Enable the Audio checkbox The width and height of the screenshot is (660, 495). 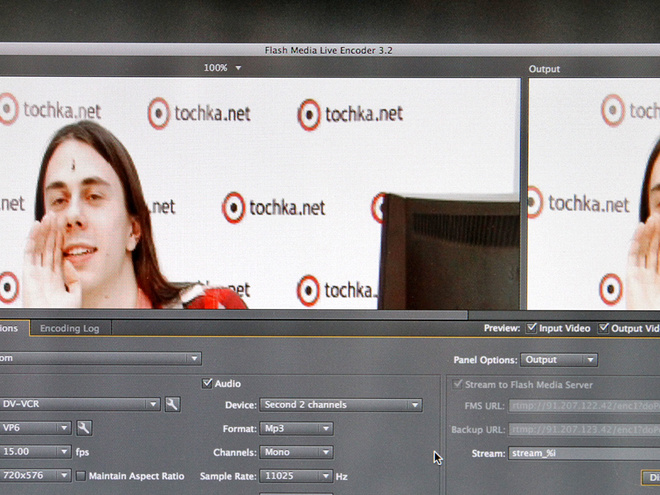coord(207,383)
